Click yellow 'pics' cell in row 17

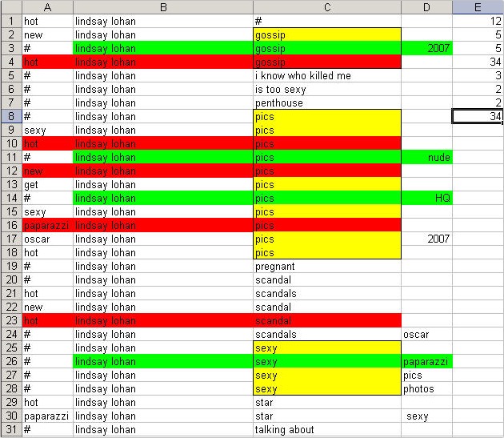[x=327, y=239]
